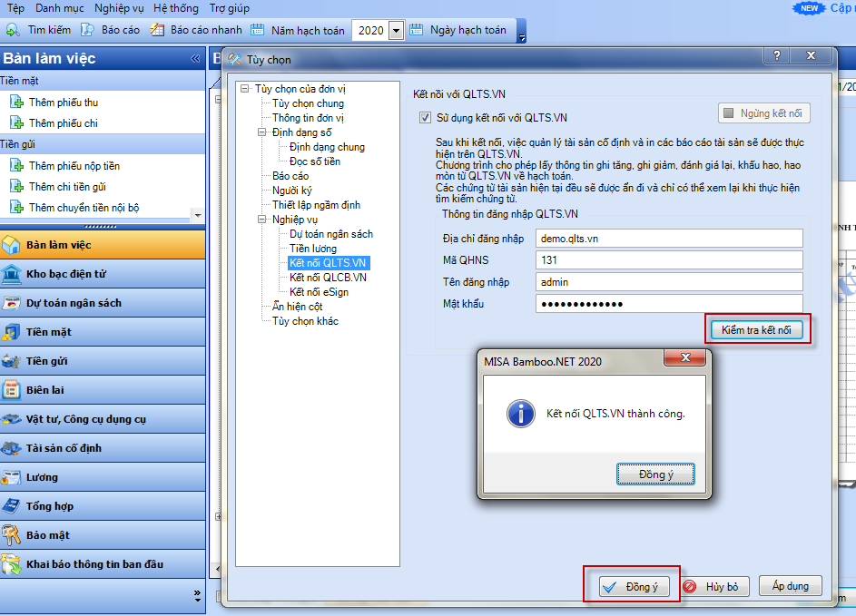The width and height of the screenshot is (856, 616).
Task: Select Tùy chọn chung in options tree
Action: [x=308, y=103]
